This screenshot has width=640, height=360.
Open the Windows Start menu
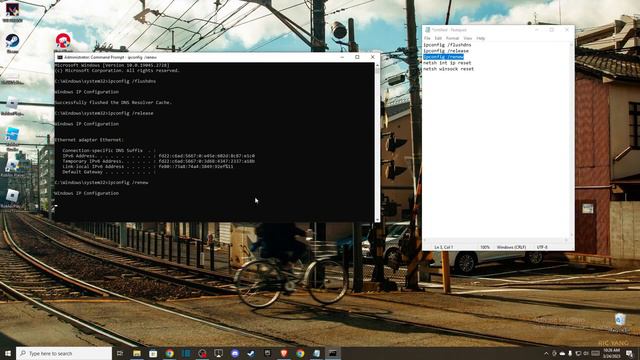coord(8,353)
